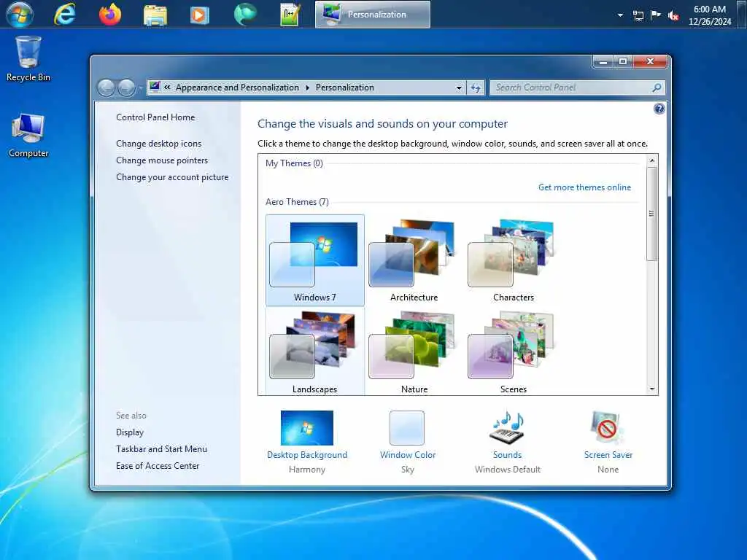Click the Desktop Background text link
This screenshot has height=560, width=747.
coord(307,455)
